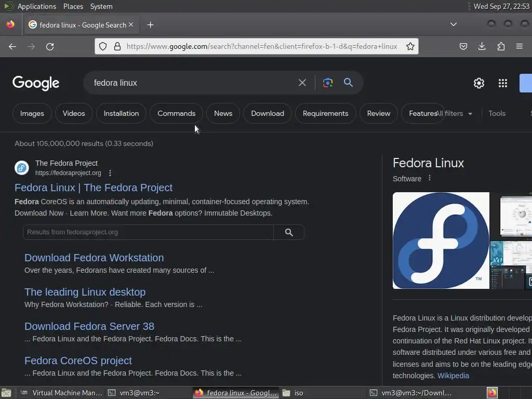The image size is (532, 399).
Task: Clear the Google search box with the X
Action: coord(302,83)
